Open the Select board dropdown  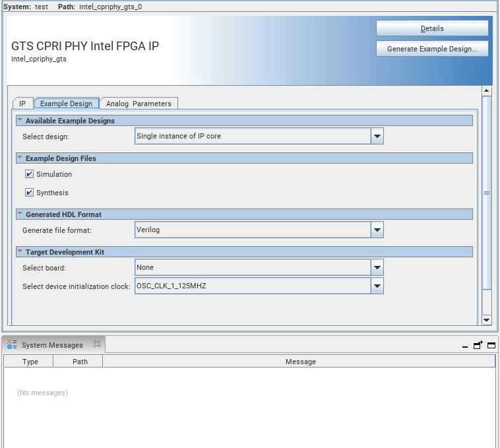pos(377,267)
